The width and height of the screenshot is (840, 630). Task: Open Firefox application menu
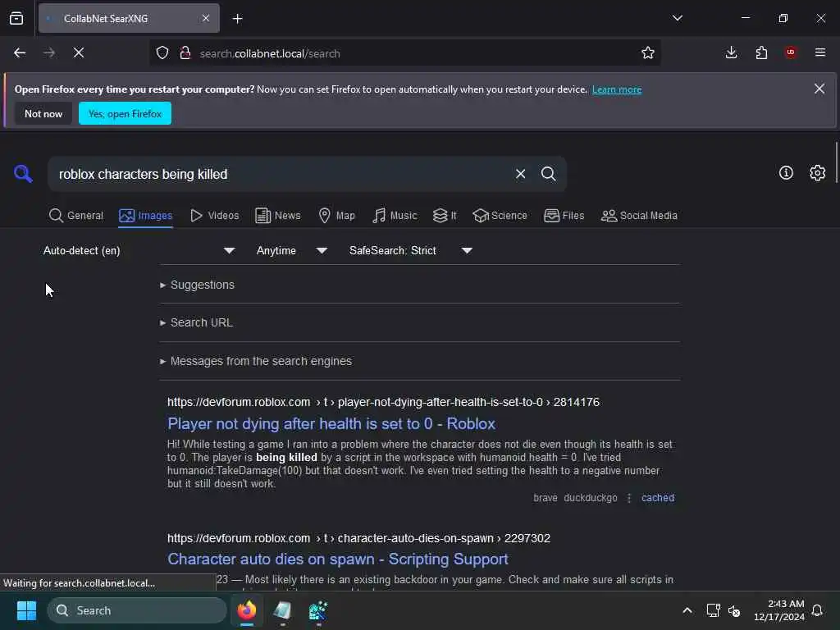point(820,52)
